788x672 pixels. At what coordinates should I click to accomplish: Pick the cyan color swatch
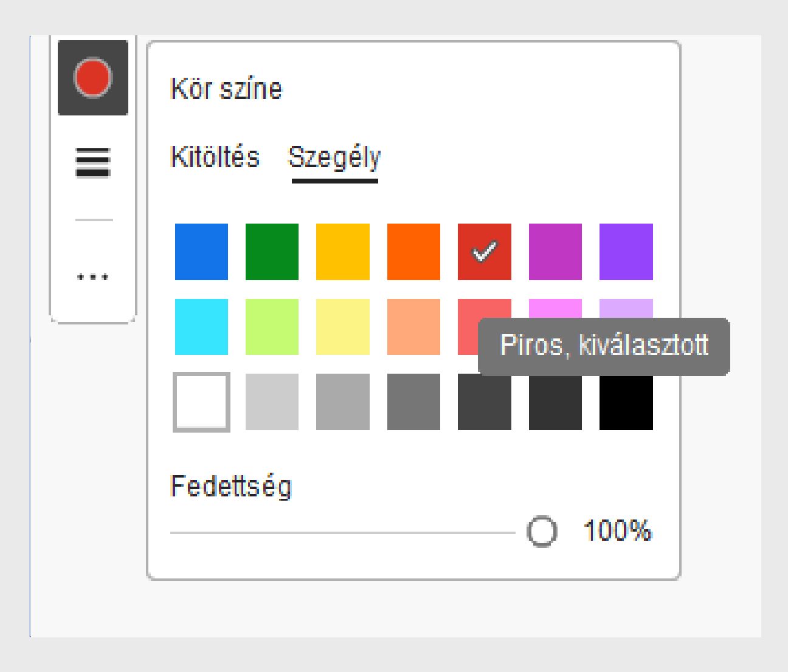(201, 326)
